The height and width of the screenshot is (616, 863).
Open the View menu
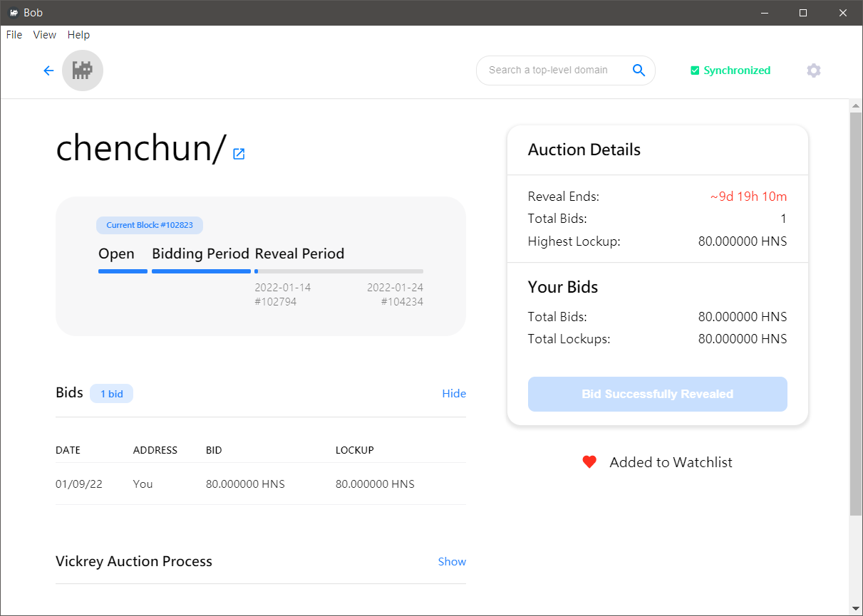(45, 35)
